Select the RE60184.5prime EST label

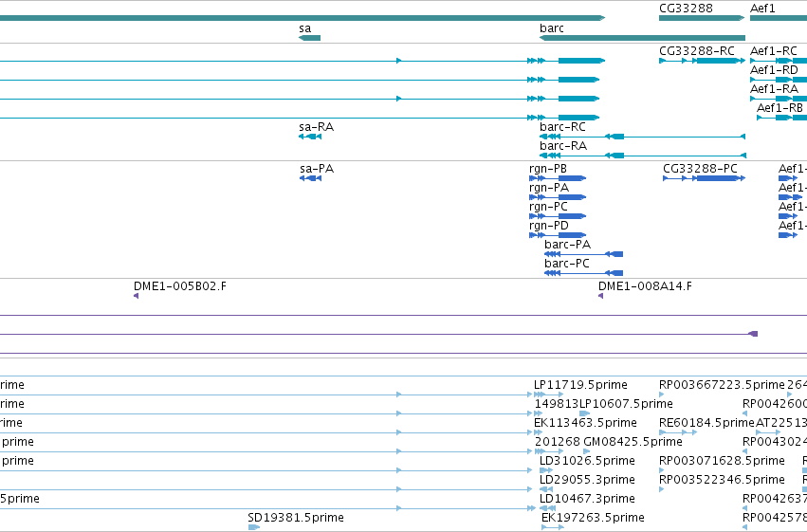[706, 424]
